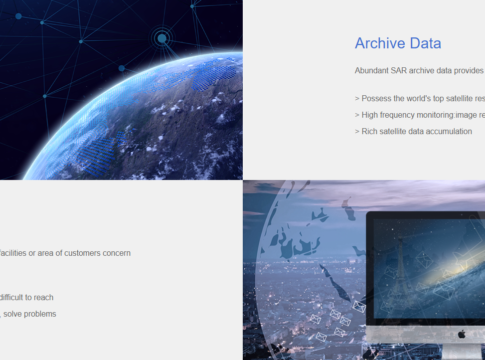Click the Abundant SAR archive data sentence
The image size is (485, 360).
coord(420,71)
